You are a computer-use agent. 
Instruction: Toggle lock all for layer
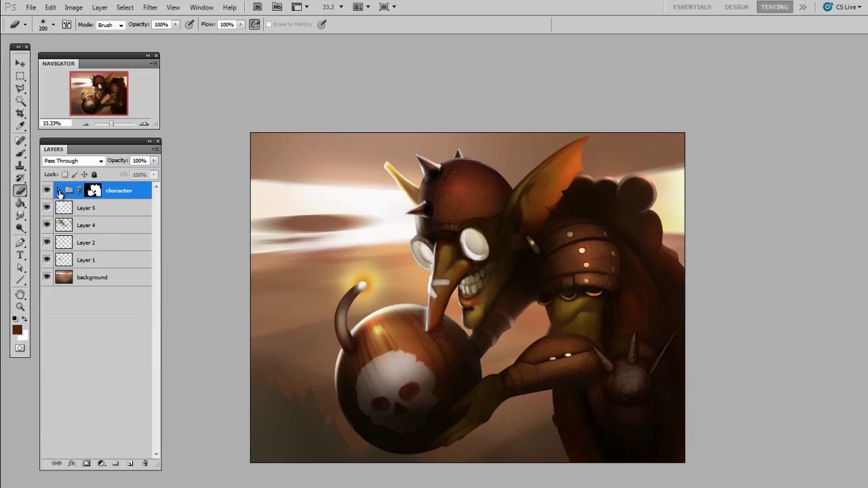point(94,175)
